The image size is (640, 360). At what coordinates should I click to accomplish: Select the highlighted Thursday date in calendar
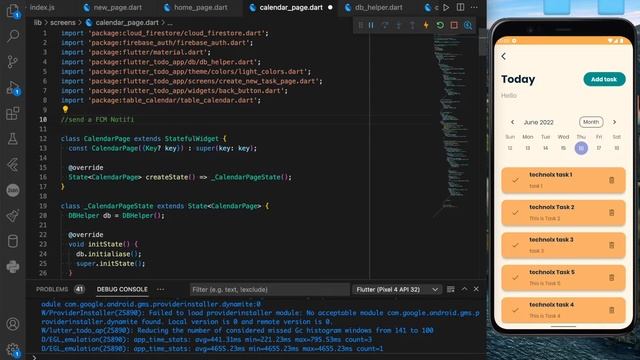581,148
